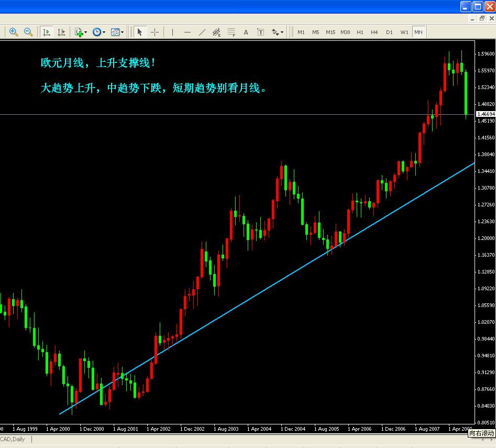Minimize the inner chart window
Viewport: 496px width, 448px height.
(472, 19)
